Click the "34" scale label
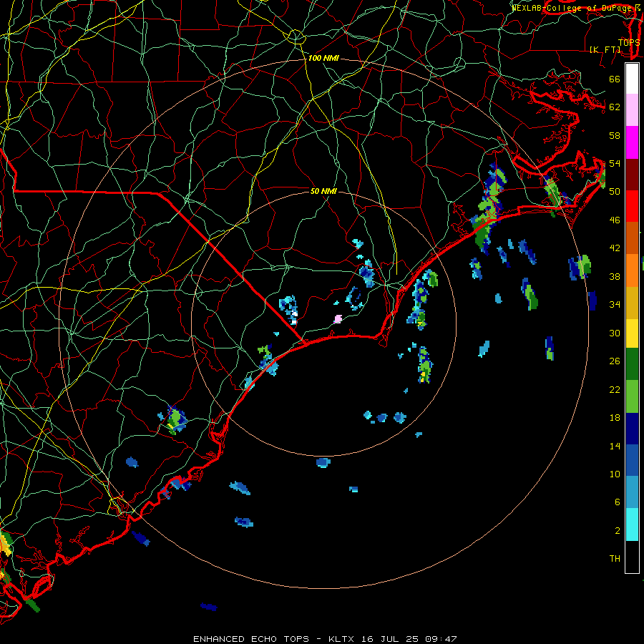Viewport: 644px width, 644px height. point(615,305)
